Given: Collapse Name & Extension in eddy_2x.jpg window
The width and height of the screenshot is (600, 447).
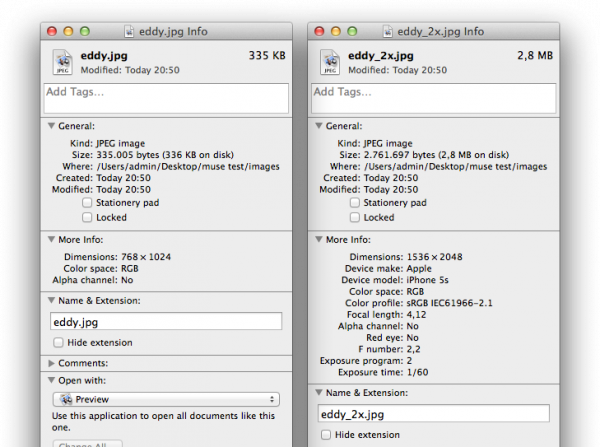Looking at the screenshot, I should pyautogui.click(x=320, y=392).
